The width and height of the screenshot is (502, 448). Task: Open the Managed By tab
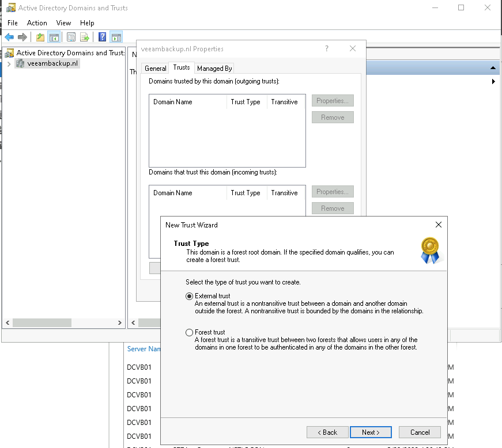point(214,68)
